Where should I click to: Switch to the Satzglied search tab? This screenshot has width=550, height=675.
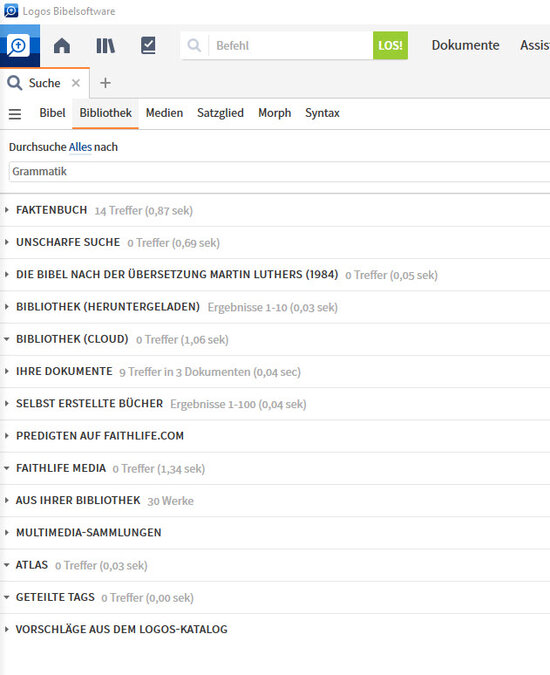coord(220,113)
